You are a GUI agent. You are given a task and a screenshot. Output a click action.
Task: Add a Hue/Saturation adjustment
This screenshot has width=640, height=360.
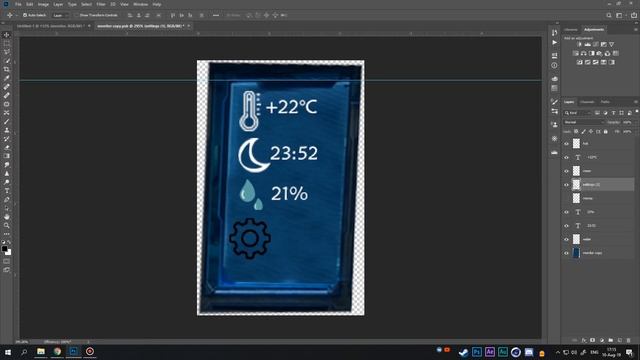(576, 53)
